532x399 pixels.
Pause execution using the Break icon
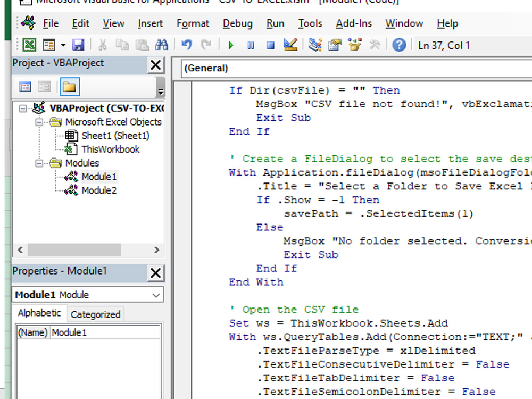(x=251, y=45)
